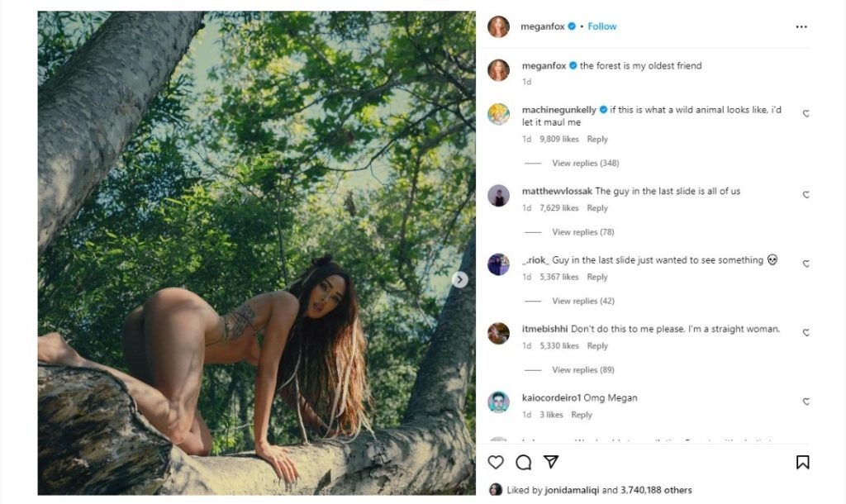Like the machinegunkelly comment

pos(806,114)
